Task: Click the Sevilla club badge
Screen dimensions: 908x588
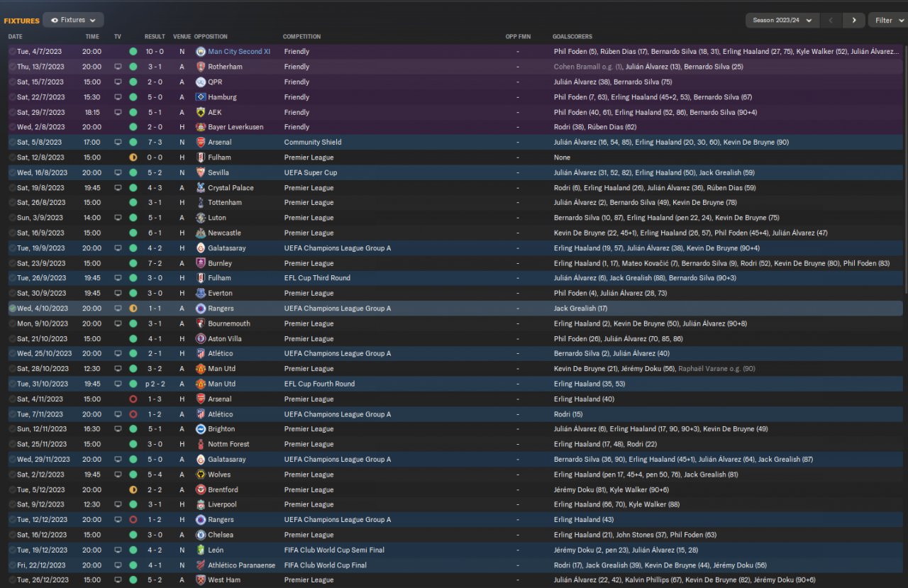Action: tap(200, 172)
